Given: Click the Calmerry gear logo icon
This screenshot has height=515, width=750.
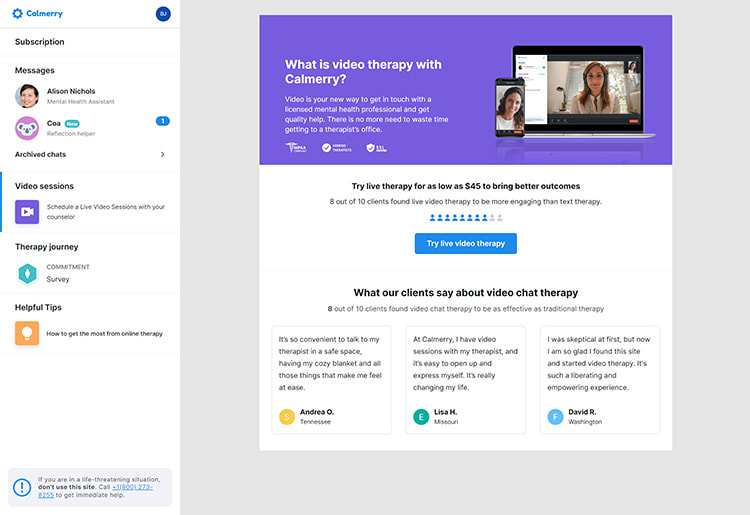Looking at the screenshot, I should point(17,13).
